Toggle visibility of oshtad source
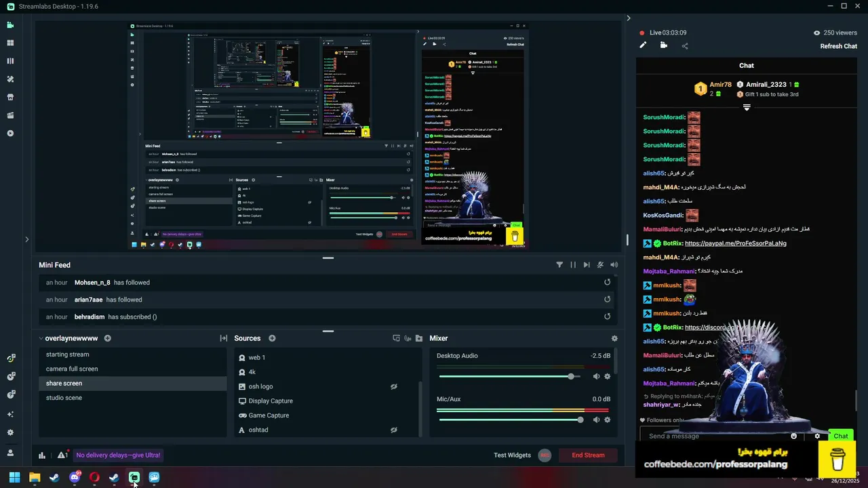Image resolution: width=868 pixels, height=488 pixels. click(393, 430)
